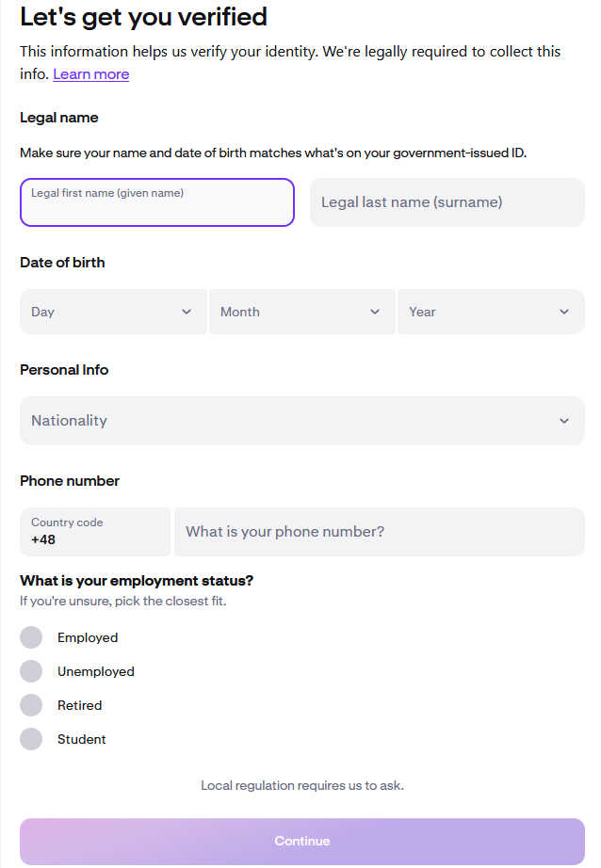Click the Student option label
Image resolution: width=601 pixels, height=868 pixels.
coord(82,739)
